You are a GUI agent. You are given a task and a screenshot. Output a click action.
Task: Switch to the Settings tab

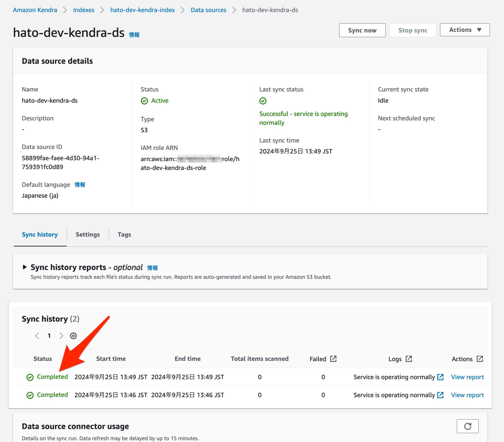tap(88, 234)
